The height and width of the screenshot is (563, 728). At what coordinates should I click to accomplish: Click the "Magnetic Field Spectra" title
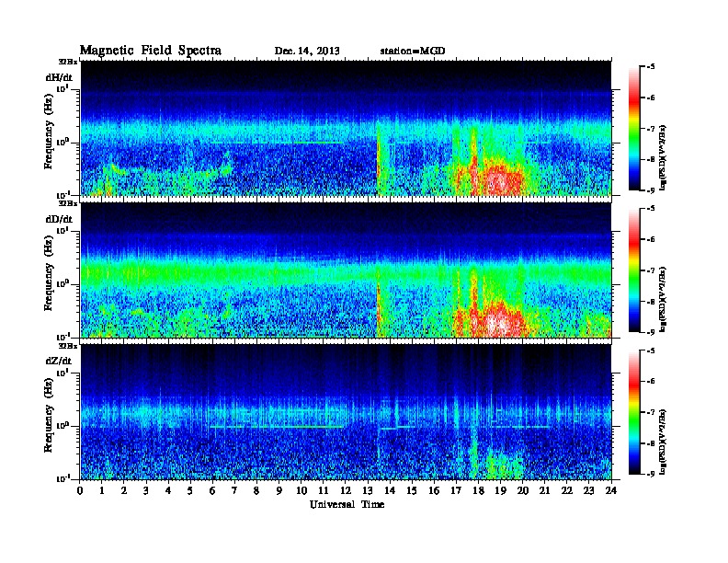pyautogui.click(x=151, y=51)
